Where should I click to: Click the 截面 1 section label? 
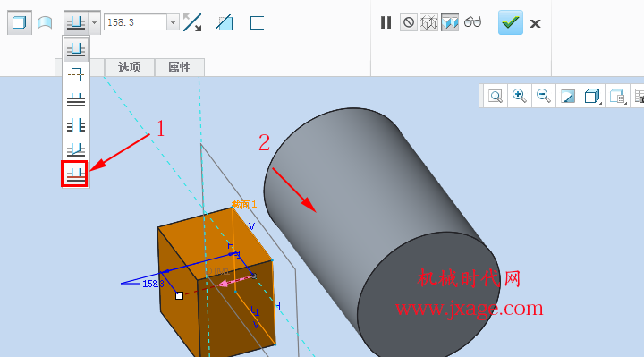coord(244,204)
